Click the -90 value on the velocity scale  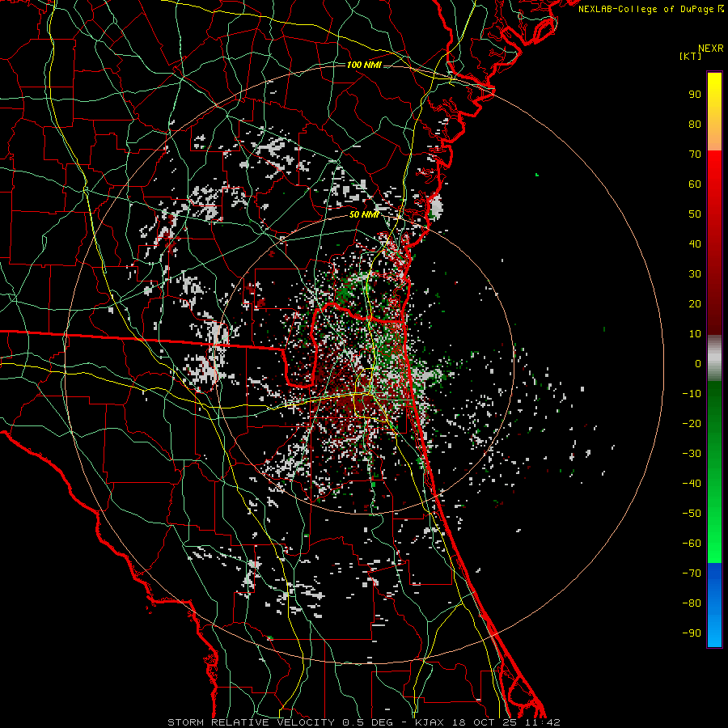click(x=692, y=633)
